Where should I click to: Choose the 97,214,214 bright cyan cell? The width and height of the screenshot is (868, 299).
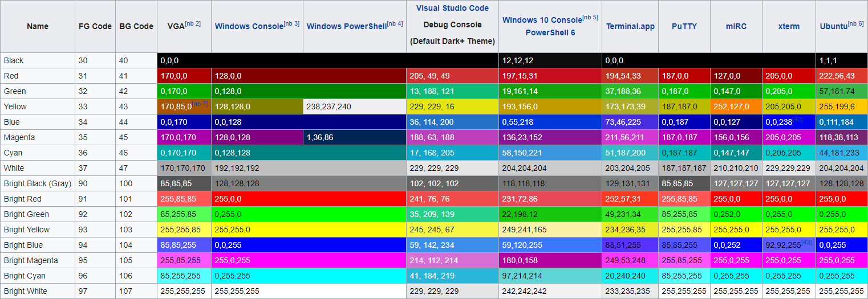coord(550,276)
